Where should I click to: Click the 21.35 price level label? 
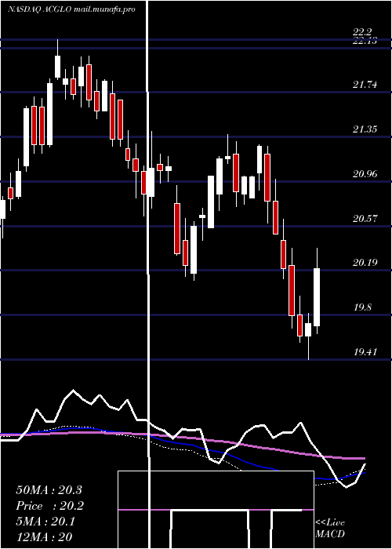[x=365, y=129]
